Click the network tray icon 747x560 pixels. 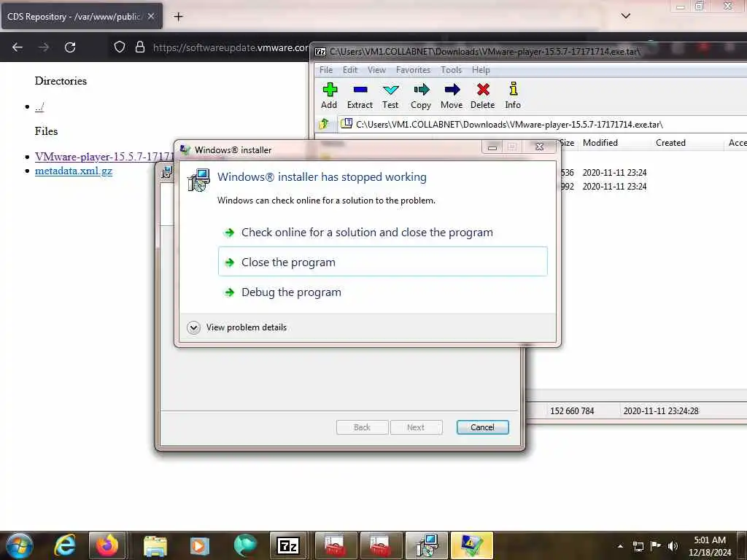638,546
